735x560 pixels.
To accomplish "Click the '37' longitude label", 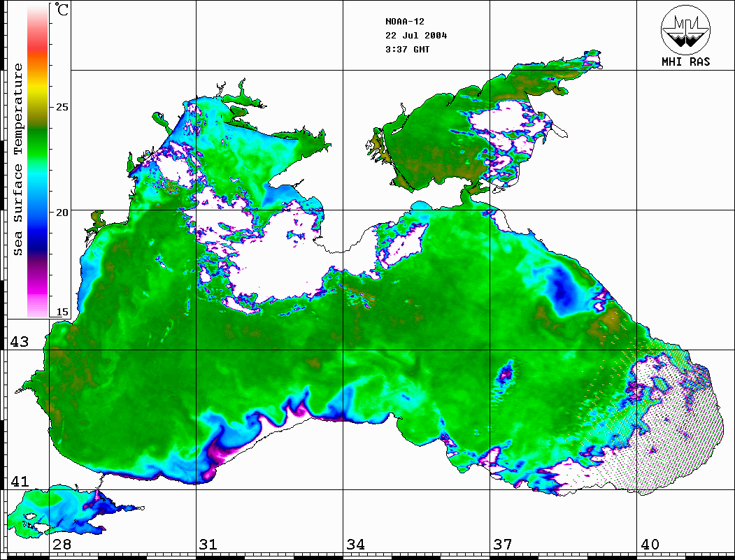I will pyautogui.click(x=503, y=544).
